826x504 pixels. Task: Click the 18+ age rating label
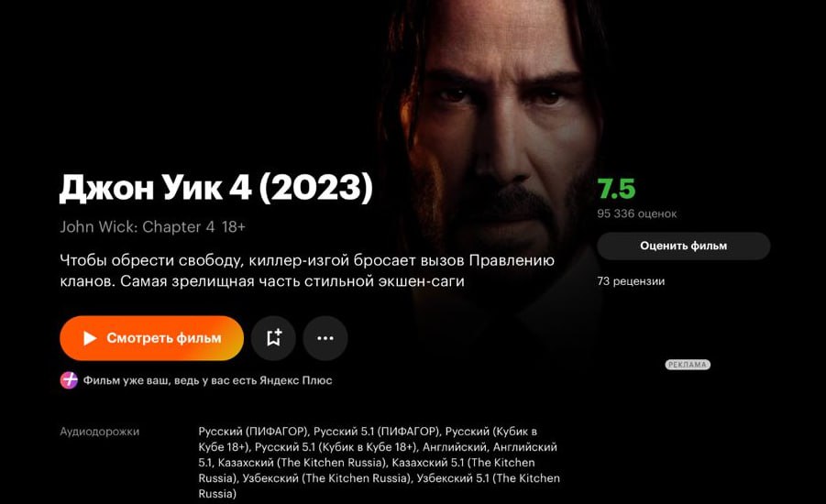click(234, 227)
